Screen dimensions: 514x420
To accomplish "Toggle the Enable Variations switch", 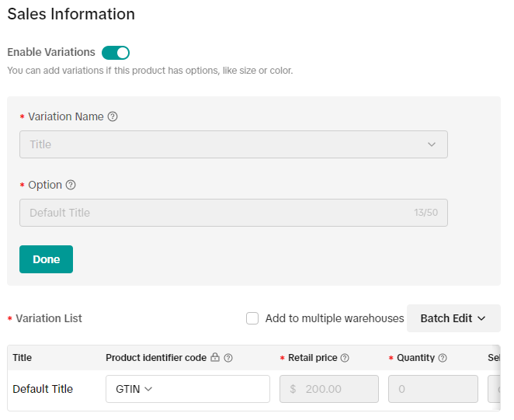I will tap(116, 53).
